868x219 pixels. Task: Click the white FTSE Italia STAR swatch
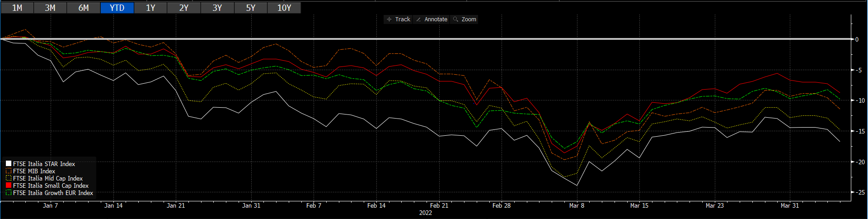9,164
